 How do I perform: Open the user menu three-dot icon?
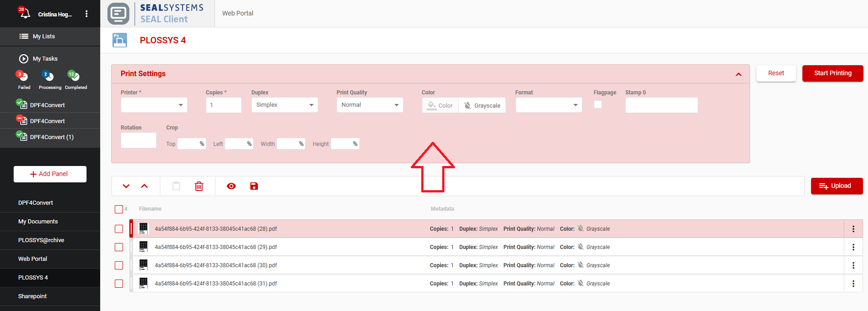coord(87,14)
